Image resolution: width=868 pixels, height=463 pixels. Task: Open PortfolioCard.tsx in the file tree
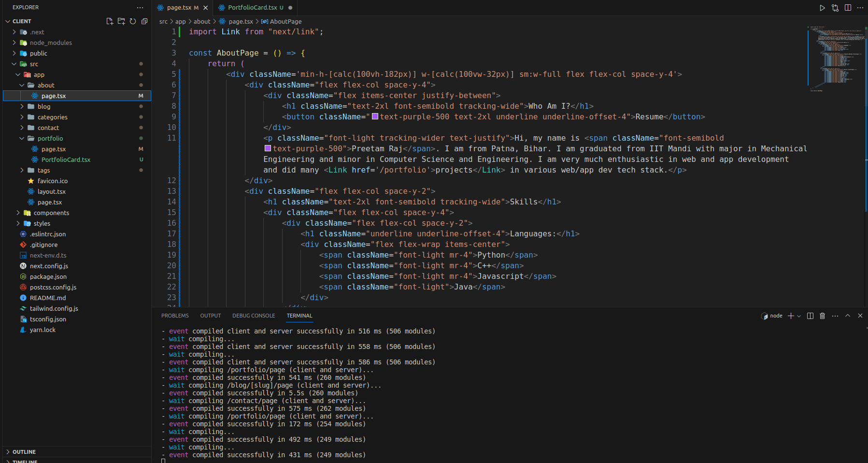[x=66, y=159]
